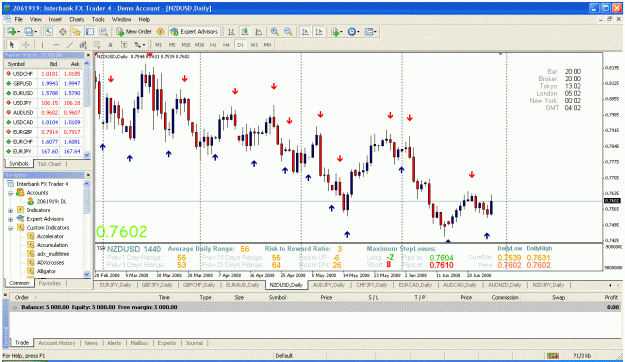Toggle the Expert Advisors button
Viewport: 625px width, 362px height.
click(194, 31)
